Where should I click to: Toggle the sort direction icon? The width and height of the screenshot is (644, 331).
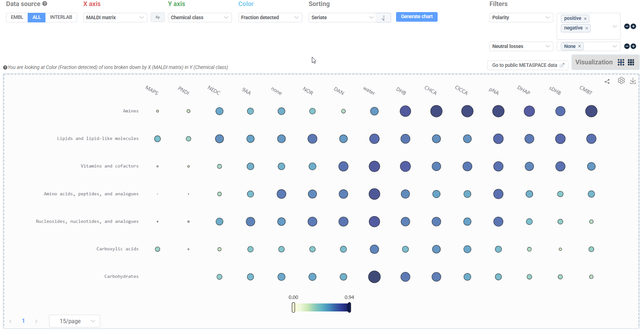point(383,17)
